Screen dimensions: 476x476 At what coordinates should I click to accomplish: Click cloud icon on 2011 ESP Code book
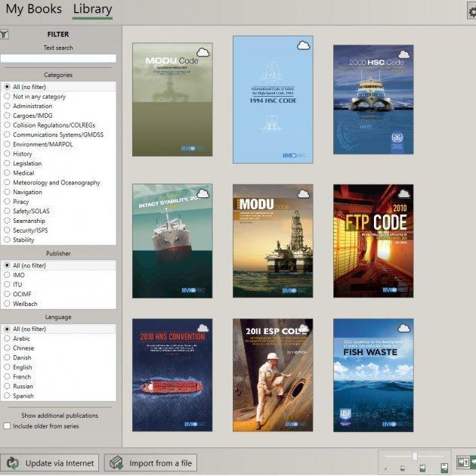click(303, 328)
